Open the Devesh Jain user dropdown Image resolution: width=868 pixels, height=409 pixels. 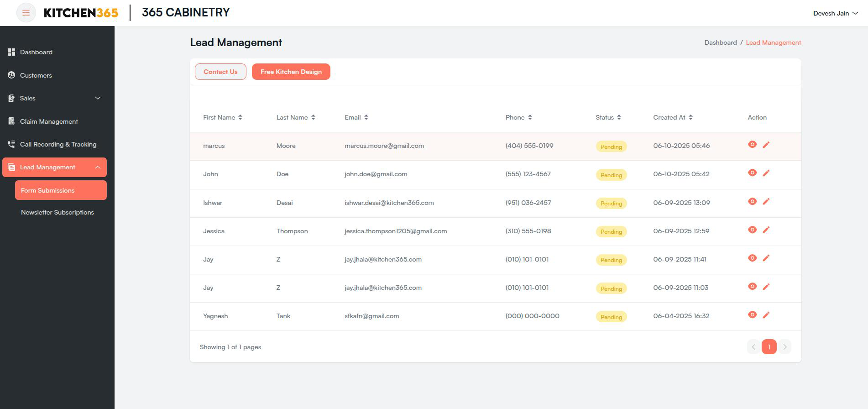click(835, 13)
